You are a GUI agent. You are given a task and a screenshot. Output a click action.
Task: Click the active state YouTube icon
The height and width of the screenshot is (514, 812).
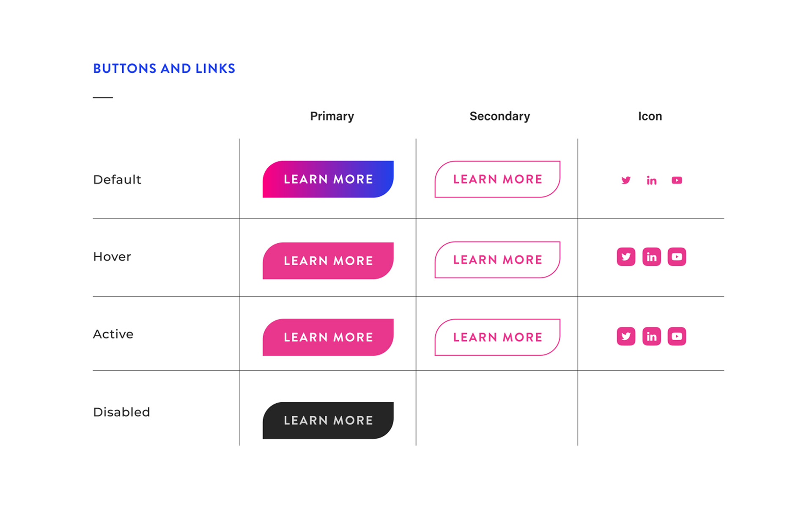pyautogui.click(x=677, y=336)
